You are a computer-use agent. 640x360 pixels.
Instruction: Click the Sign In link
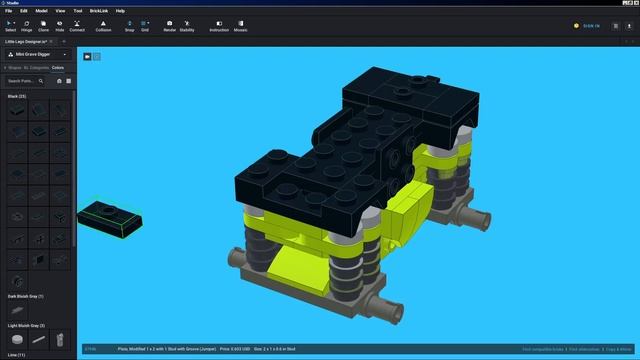coord(591,26)
